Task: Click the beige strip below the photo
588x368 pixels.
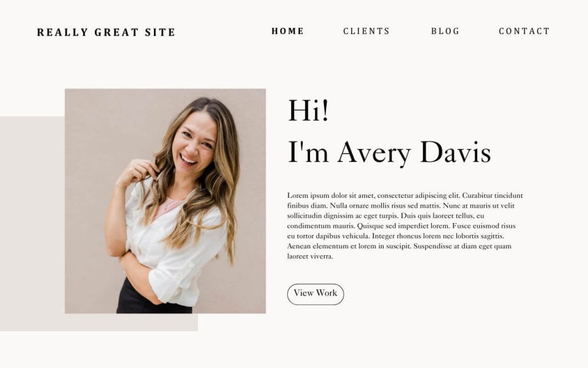Action: tap(131, 323)
